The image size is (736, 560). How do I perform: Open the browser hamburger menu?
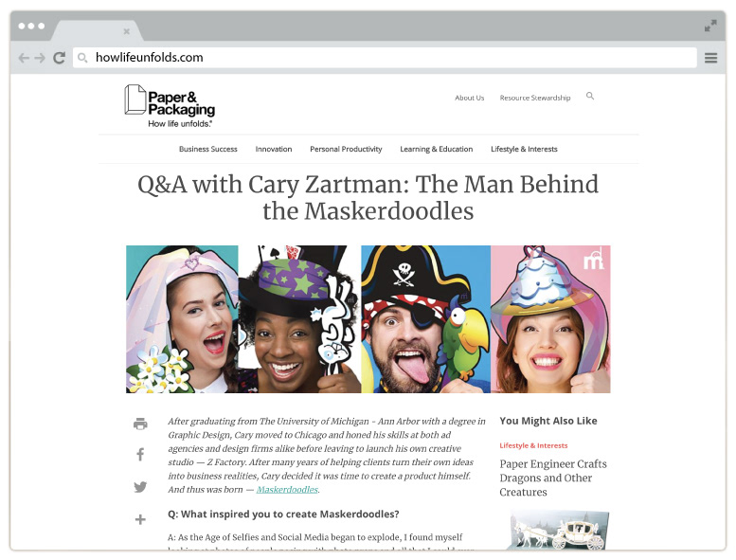click(x=710, y=58)
